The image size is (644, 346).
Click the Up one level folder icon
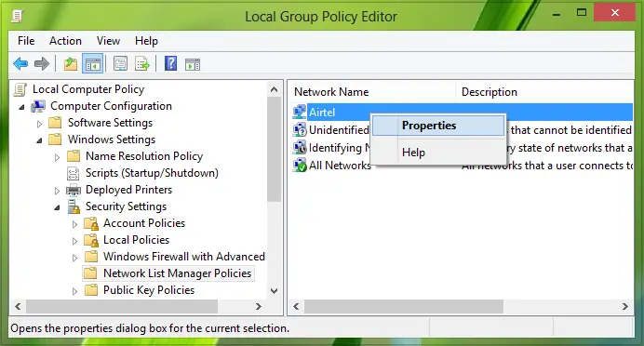point(70,63)
